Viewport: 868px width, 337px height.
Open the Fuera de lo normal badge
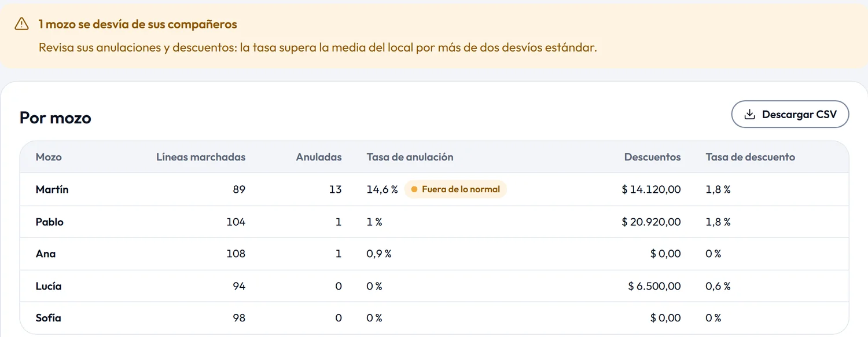point(455,189)
